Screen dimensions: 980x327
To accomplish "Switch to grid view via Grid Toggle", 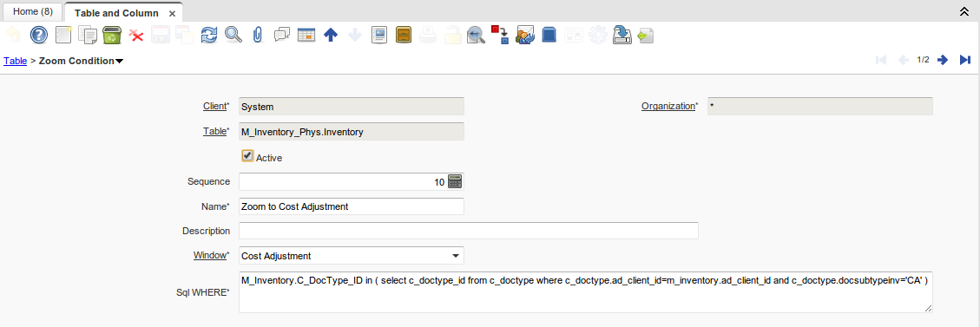I will tap(306, 35).
